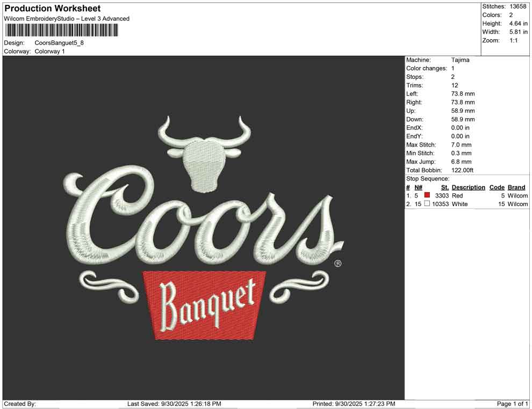Click the White description in stop sequence
The image size is (532, 409).
click(459, 204)
